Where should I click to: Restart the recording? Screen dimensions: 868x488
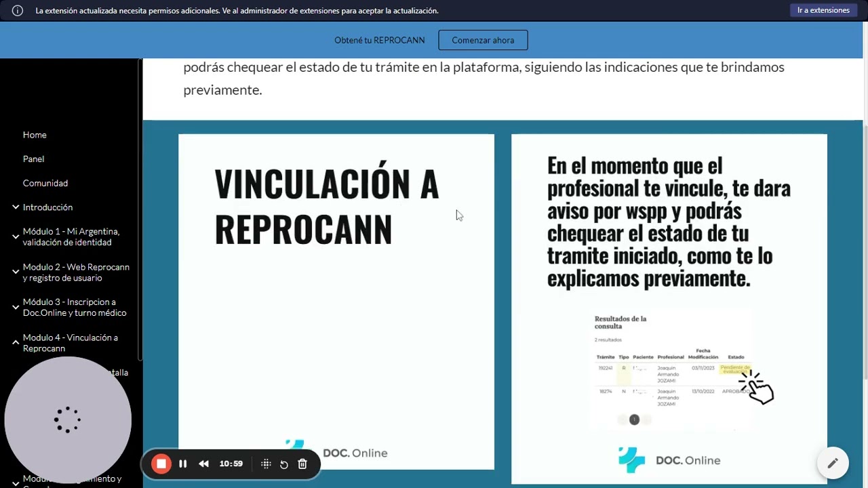[284, 464]
